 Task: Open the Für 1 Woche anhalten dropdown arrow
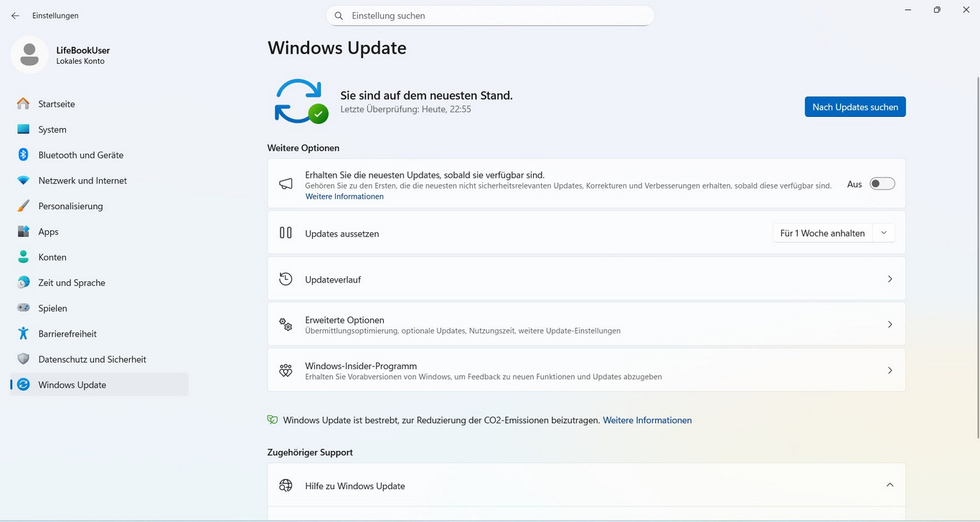(884, 233)
